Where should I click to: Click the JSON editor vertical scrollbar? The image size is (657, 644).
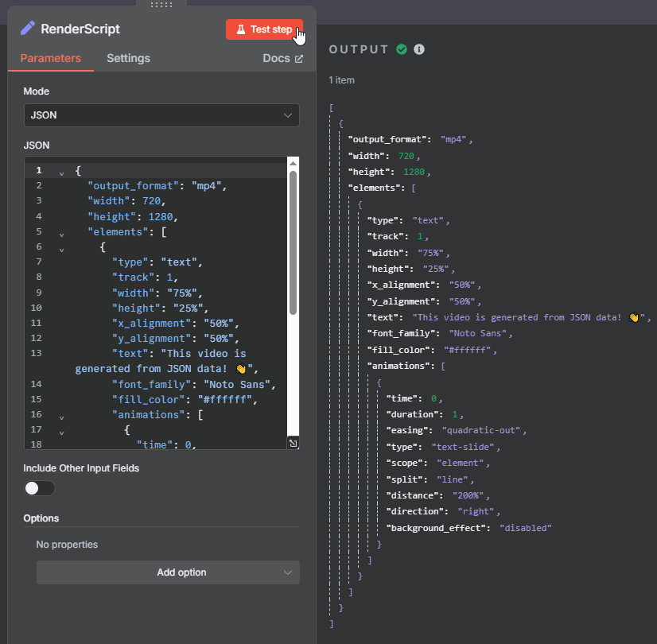[x=293, y=239]
